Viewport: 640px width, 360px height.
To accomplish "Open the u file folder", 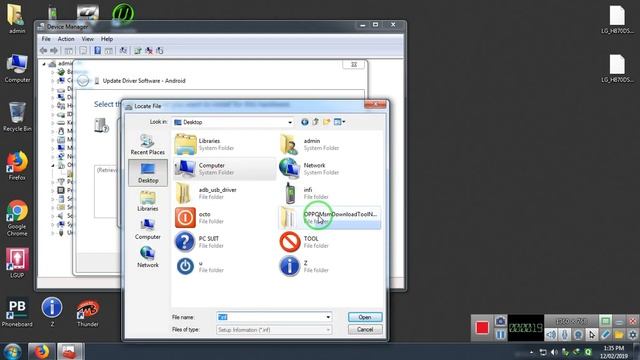I will [x=224, y=266].
